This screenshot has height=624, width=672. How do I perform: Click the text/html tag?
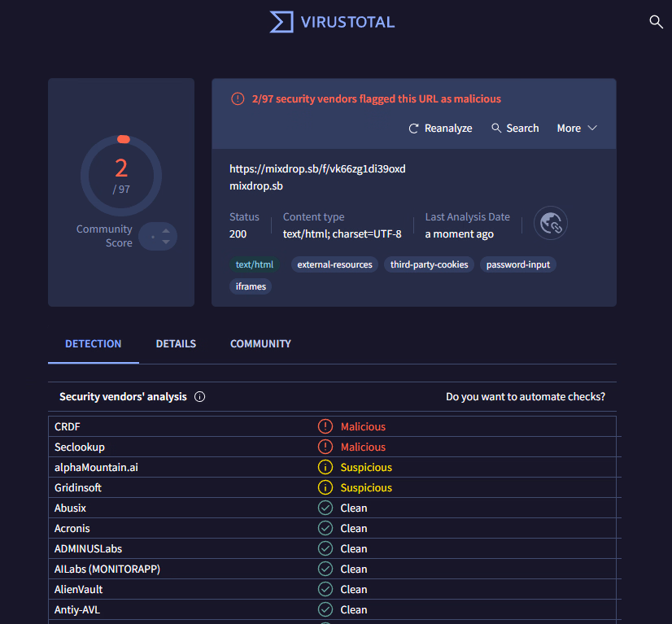[x=254, y=264]
